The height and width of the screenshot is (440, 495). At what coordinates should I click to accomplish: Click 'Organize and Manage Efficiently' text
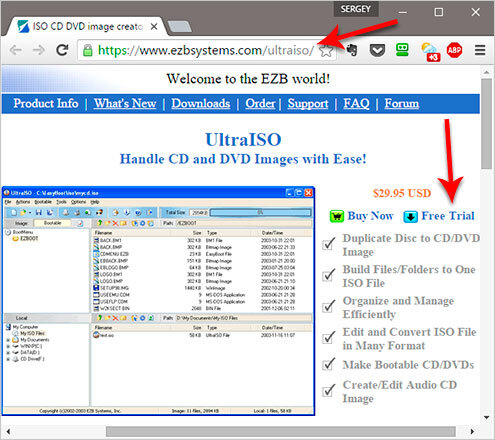coord(398,307)
